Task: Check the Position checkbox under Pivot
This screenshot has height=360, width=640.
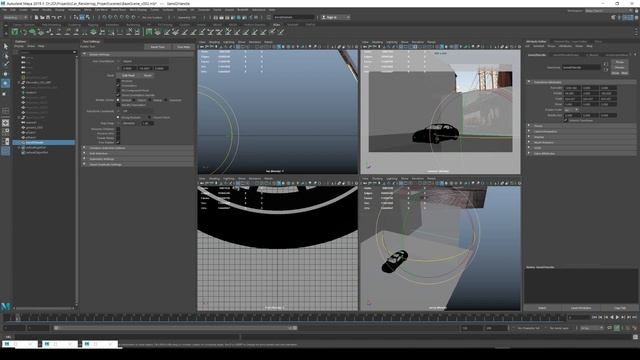Action: pos(118,81)
